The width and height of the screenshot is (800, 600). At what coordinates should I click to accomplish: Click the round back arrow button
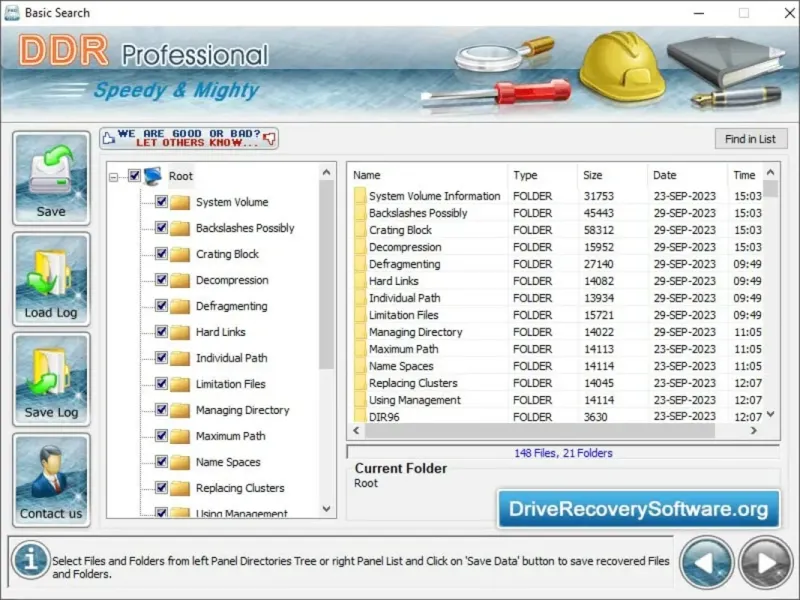tap(707, 563)
